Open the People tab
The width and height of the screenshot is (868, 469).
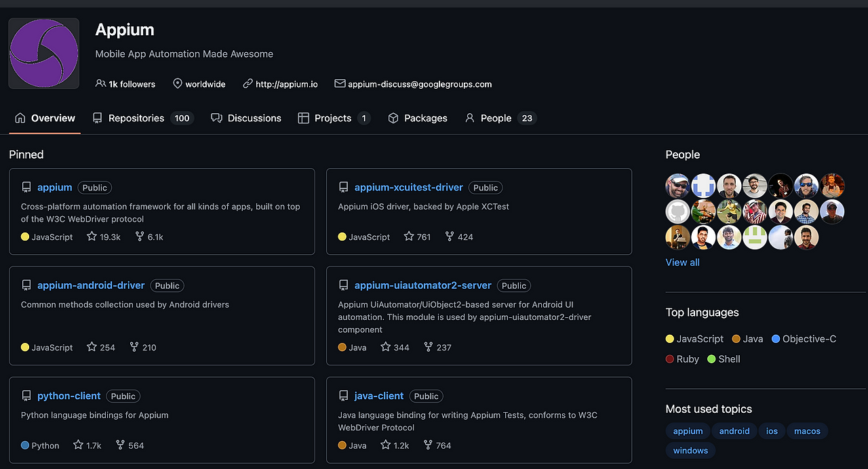[500, 118]
